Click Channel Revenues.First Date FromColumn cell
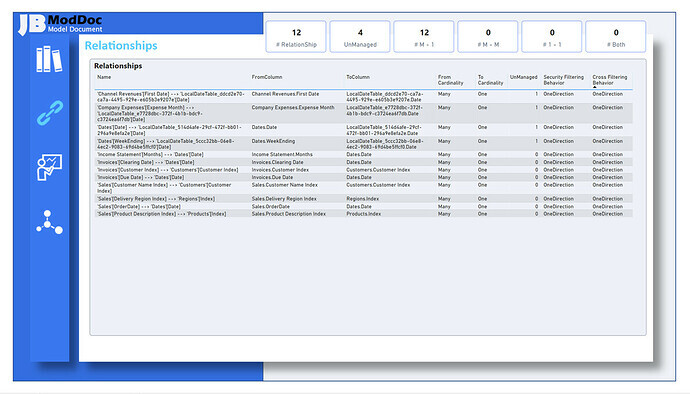 tap(285, 94)
